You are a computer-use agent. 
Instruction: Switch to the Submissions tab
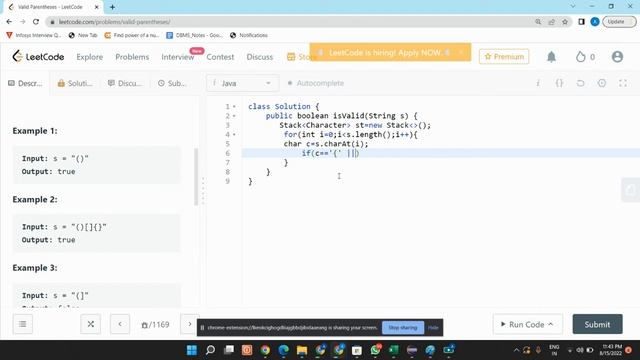[x=172, y=83]
